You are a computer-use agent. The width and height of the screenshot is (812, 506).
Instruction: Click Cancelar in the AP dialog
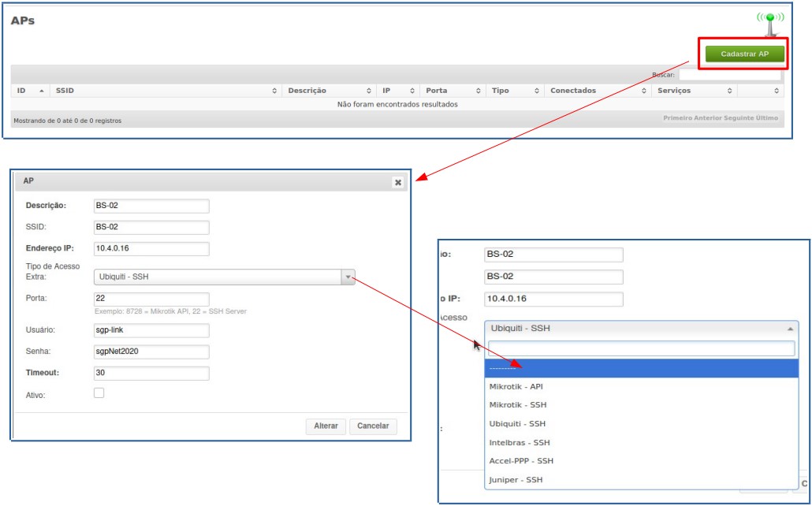tap(373, 426)
